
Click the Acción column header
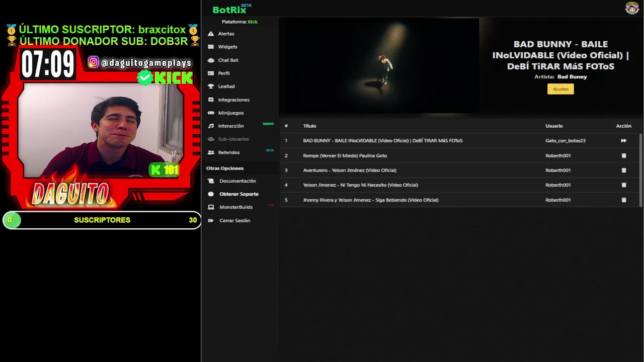point(623,126)
